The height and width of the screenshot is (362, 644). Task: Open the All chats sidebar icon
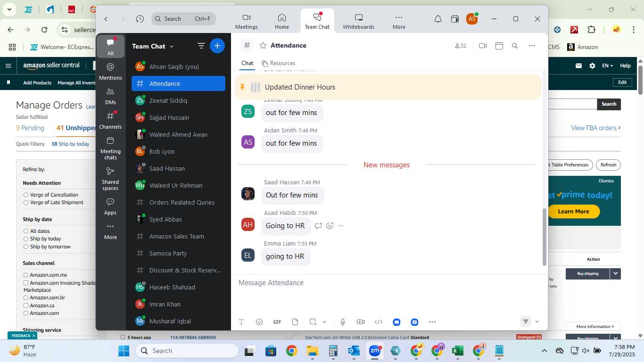(110, 46)
